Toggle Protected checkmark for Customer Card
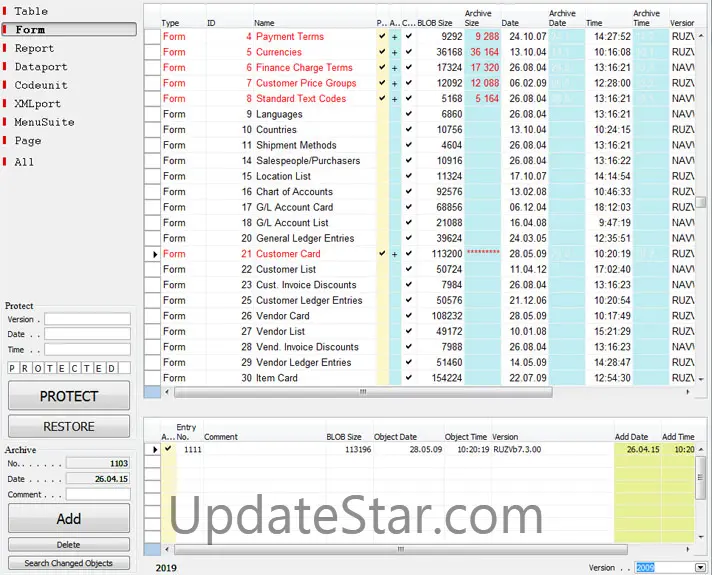 point(382,253)
